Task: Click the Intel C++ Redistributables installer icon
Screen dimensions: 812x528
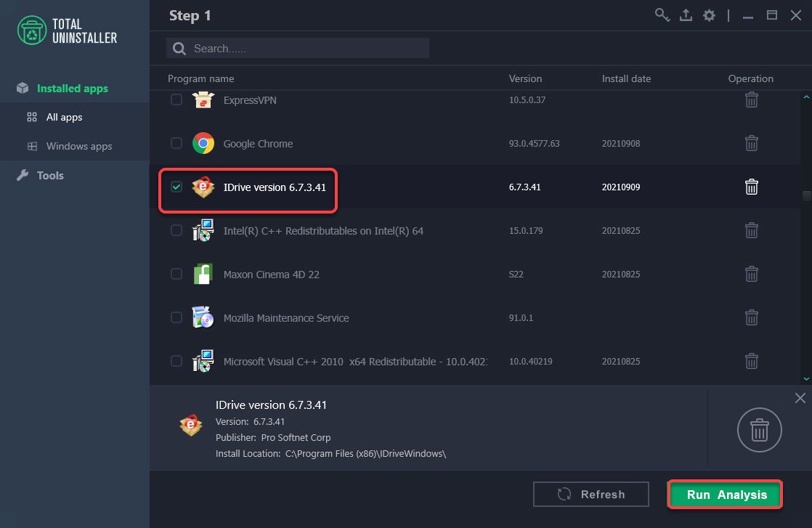Action: (203, 230)
